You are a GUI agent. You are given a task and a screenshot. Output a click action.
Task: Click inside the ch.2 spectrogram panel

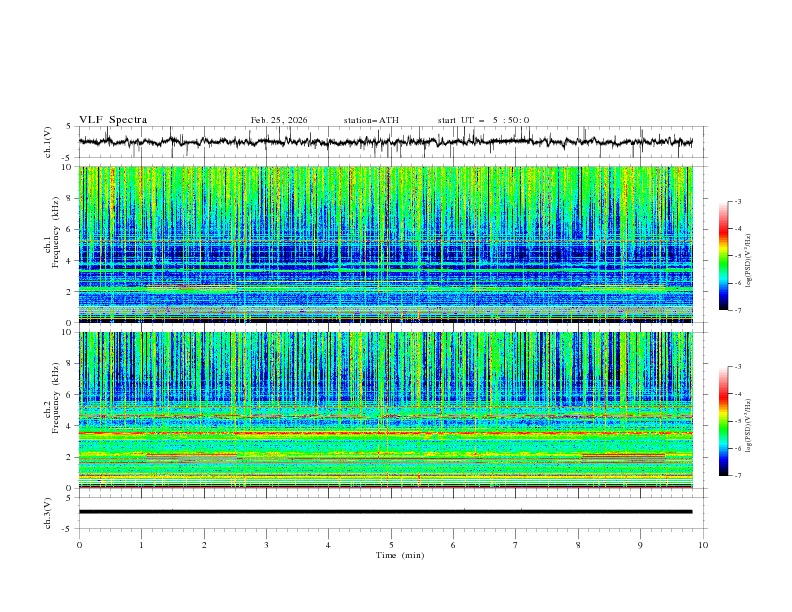tap(386, 410)
